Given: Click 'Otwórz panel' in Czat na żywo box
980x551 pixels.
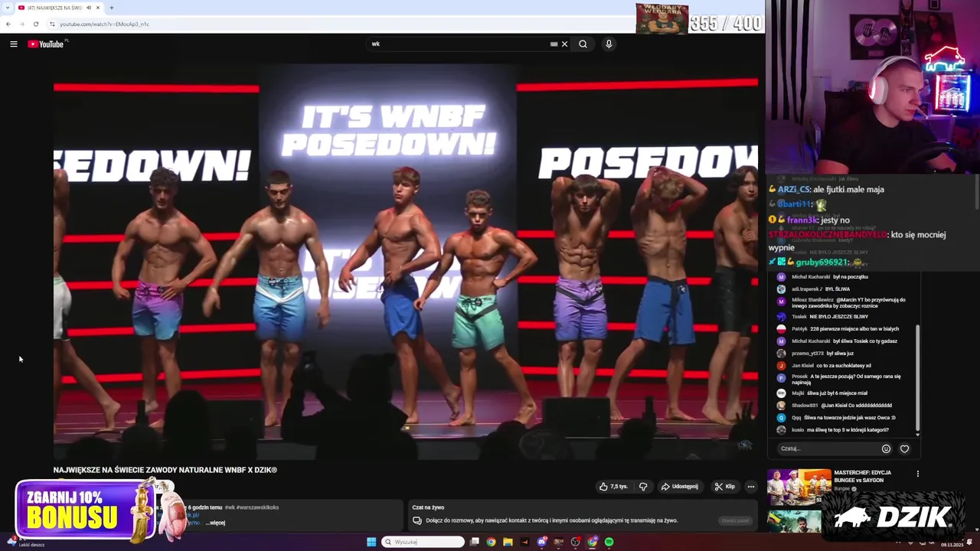Looking at the screenshot, I should point(735,520).
